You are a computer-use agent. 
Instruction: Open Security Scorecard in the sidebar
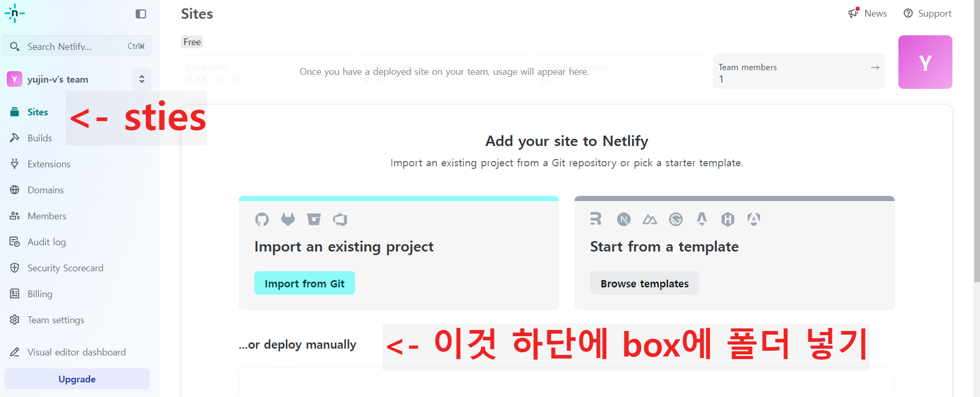click(x=66, y=268)
